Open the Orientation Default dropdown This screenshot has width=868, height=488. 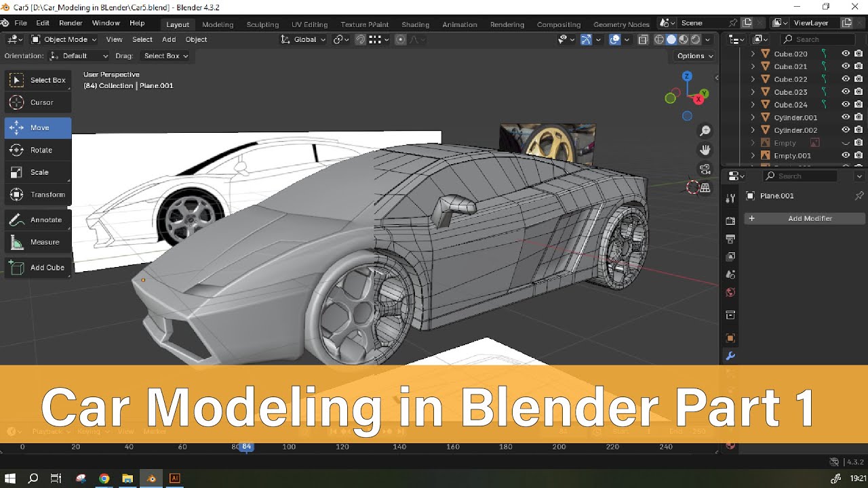pos(79,56)
